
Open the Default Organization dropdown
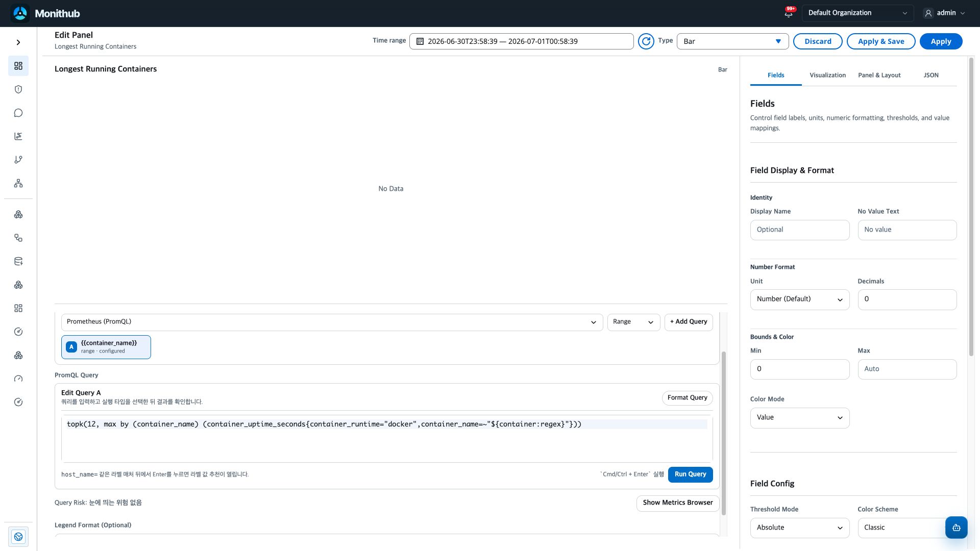coord(858,13)
